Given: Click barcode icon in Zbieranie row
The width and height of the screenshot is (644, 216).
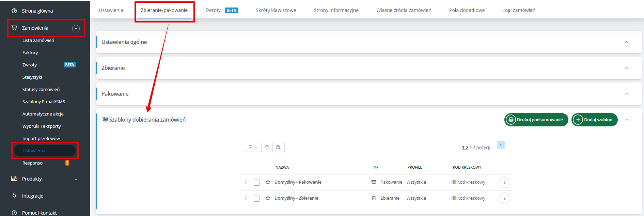Looking at the screenshot, I should point(454,198).
